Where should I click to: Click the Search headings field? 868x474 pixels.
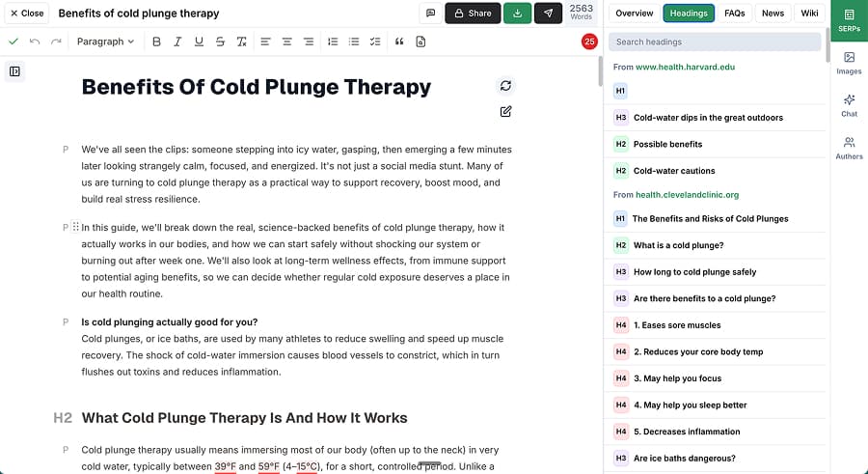click(x=715, y=42)
